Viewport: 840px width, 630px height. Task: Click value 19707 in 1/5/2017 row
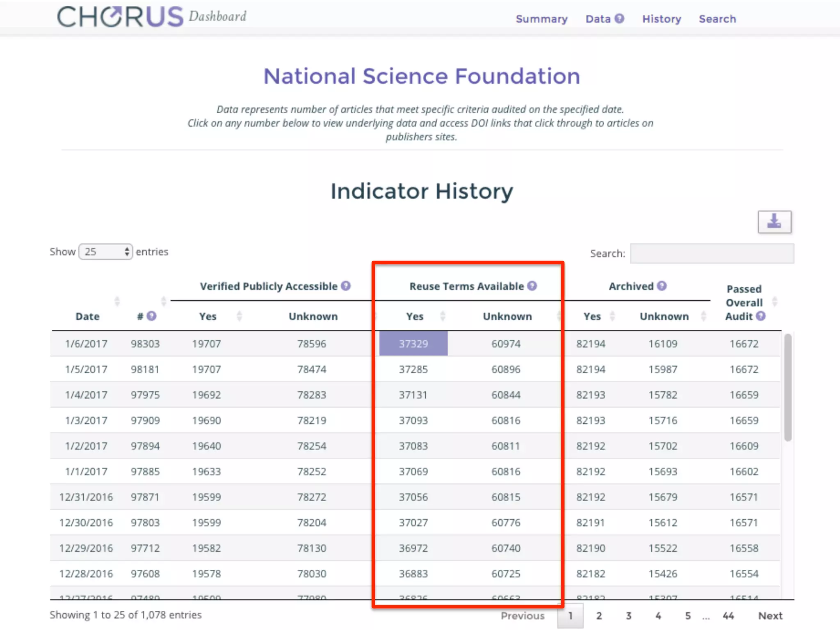pyautogui.click(x=206, y=369)
